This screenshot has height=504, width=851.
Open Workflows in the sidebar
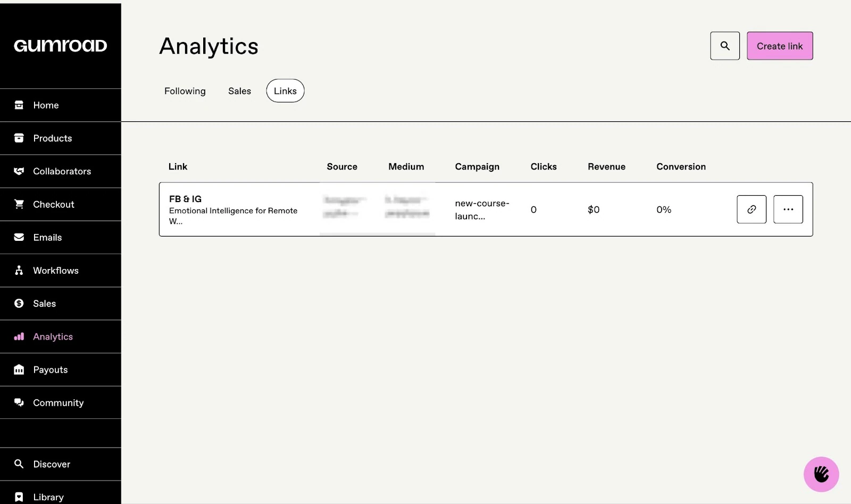point(61,271)
